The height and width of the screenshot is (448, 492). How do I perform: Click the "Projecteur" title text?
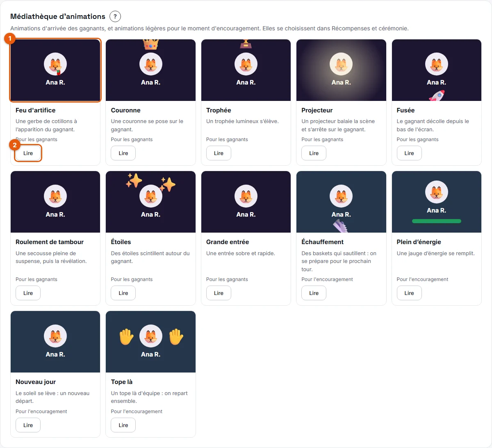pyautogui.click(x=317, y=110)
